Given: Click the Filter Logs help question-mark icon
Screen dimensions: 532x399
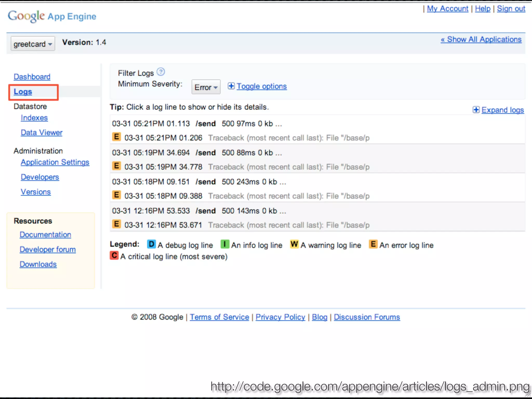Looking at the screenshot, I should click(x=161, y=72).
